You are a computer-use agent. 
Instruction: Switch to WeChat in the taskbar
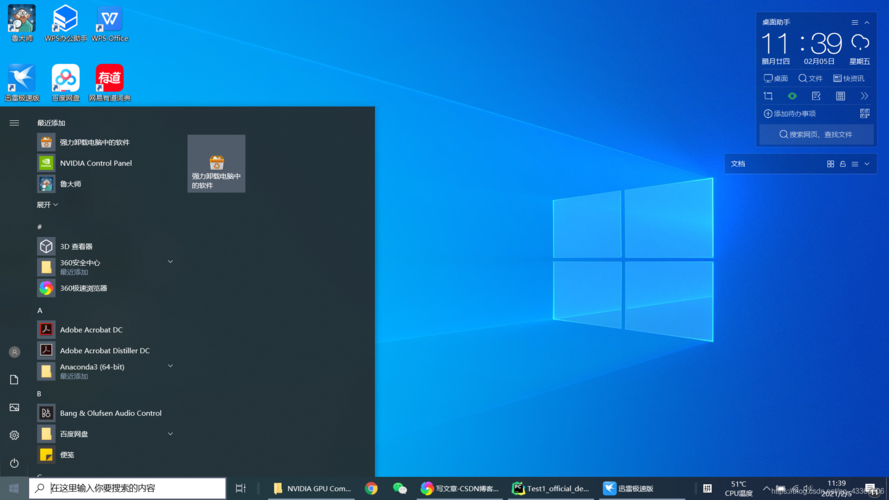coord(400,488)
